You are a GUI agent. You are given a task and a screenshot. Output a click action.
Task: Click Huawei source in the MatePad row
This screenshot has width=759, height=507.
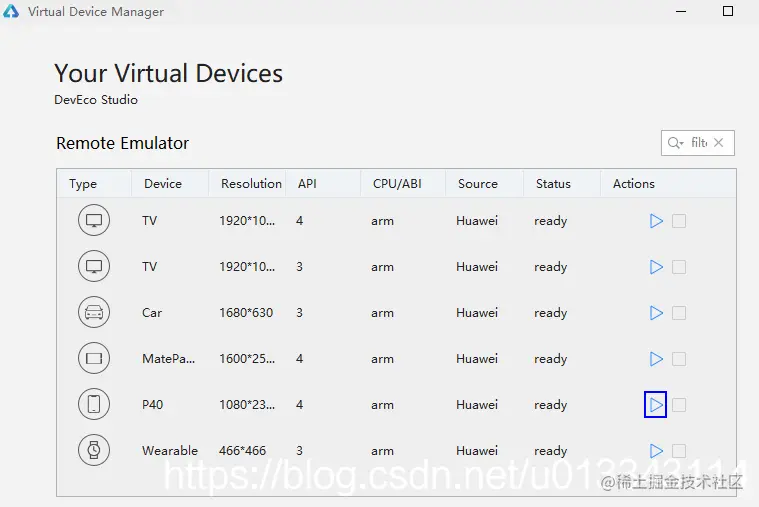pos(477,359)
